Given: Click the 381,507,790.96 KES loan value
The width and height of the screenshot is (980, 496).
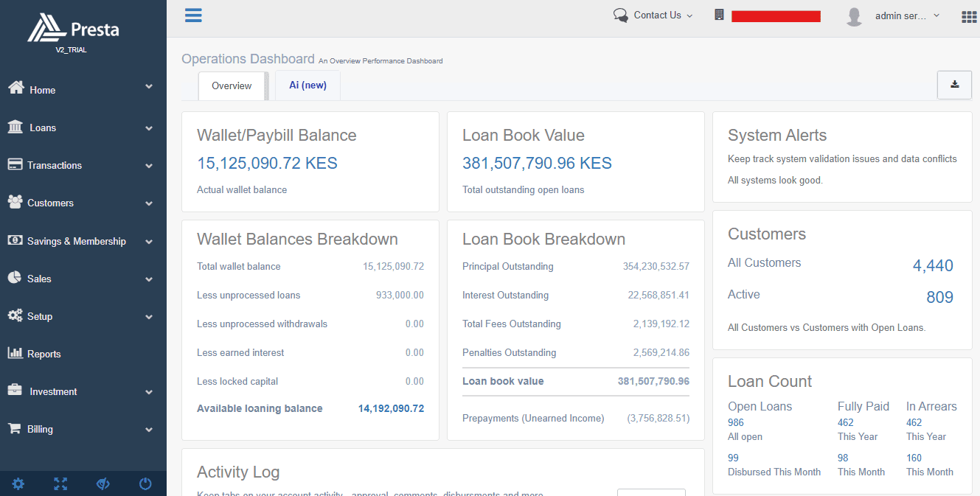Looking at the screenshot, I should (x=537, y=163).
